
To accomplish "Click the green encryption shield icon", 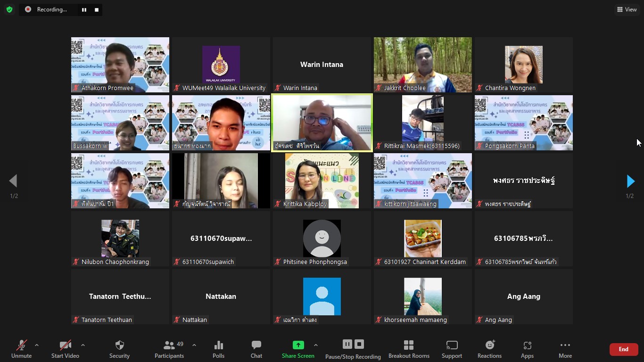I will tap(9, 9).
